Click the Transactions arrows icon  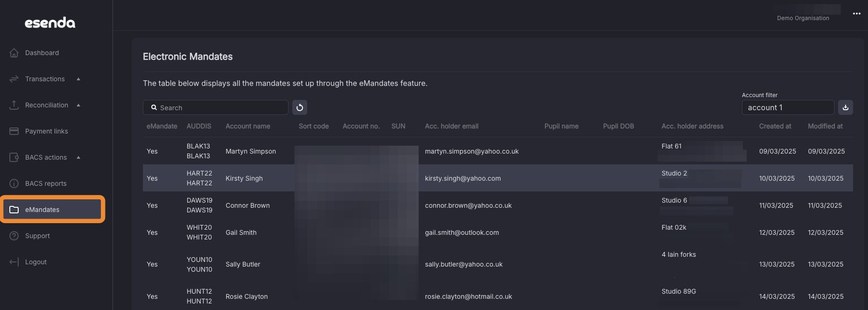[x=14, y=79]
